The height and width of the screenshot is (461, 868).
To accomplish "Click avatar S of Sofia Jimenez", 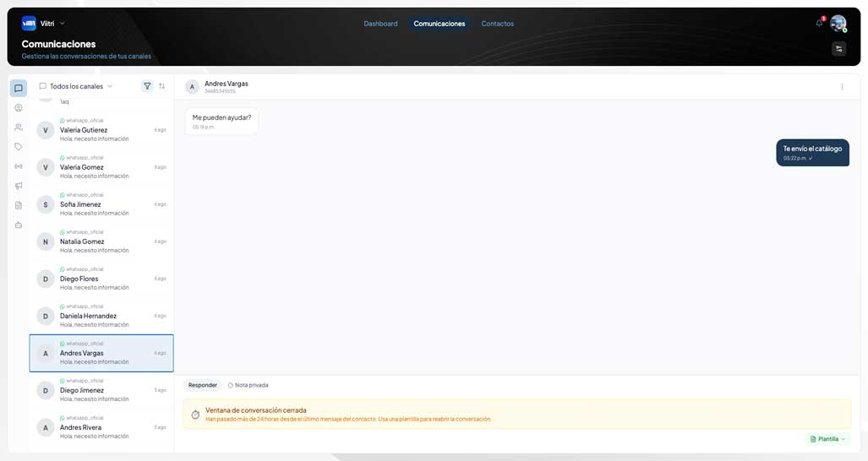I will point(46,204).
